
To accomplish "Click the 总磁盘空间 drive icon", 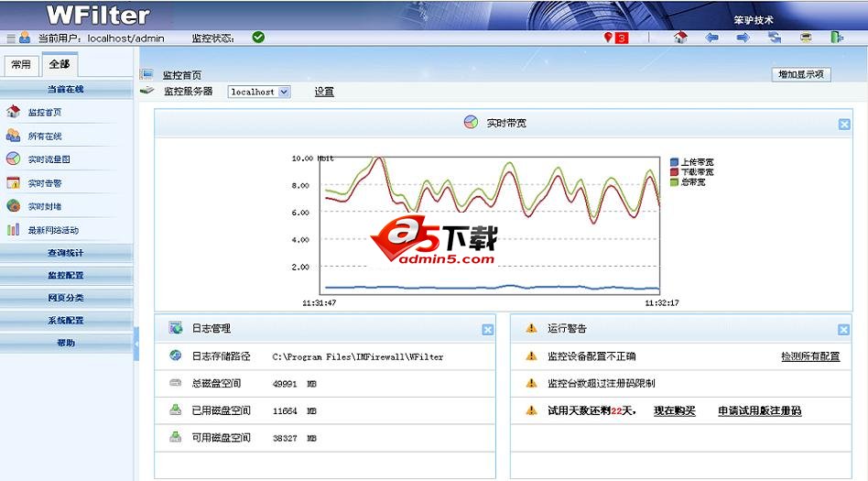I will [176, 382].
